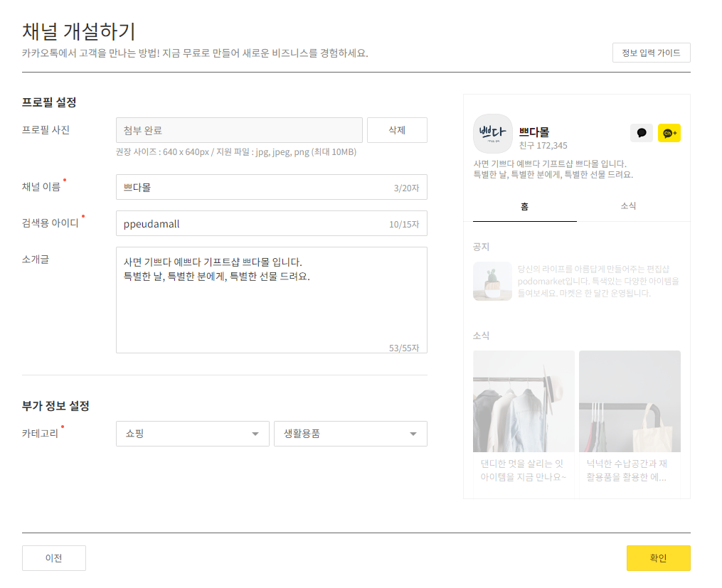722x588 pixels.
Task: Click the 삭제 button for profile photo
Action: point(397,130)
